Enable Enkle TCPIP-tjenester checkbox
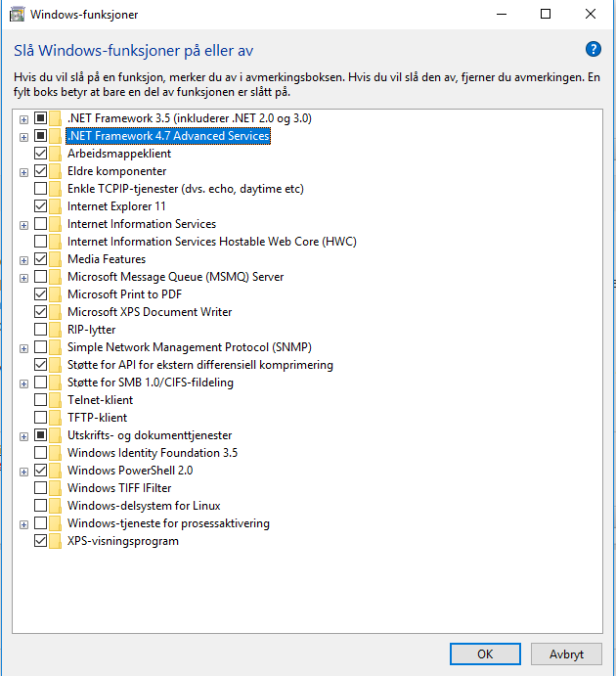616x676 pixels. click(40, 189)
